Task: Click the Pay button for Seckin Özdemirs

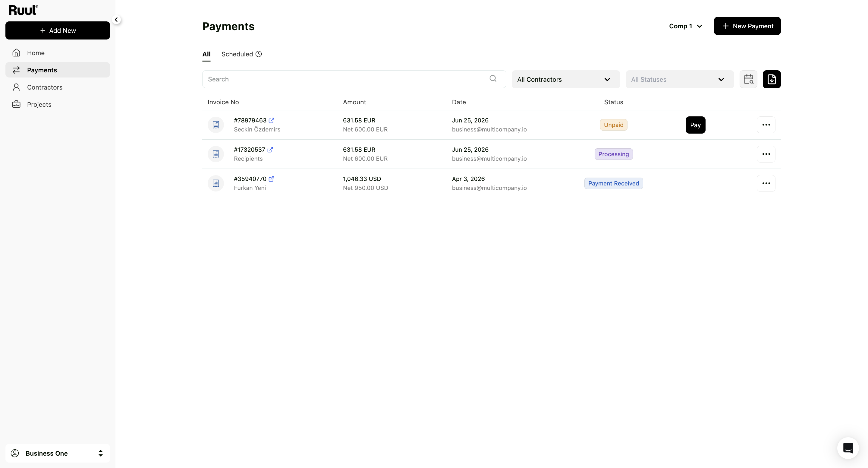Action: 696,125
